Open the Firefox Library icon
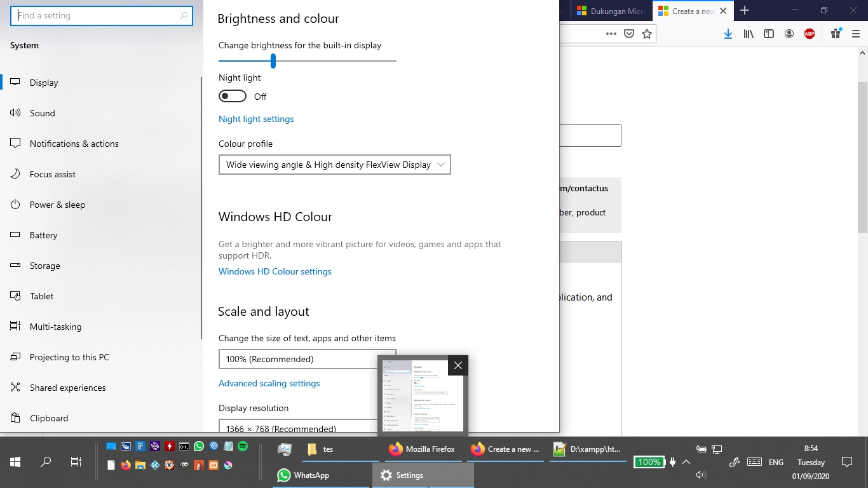 749,34
